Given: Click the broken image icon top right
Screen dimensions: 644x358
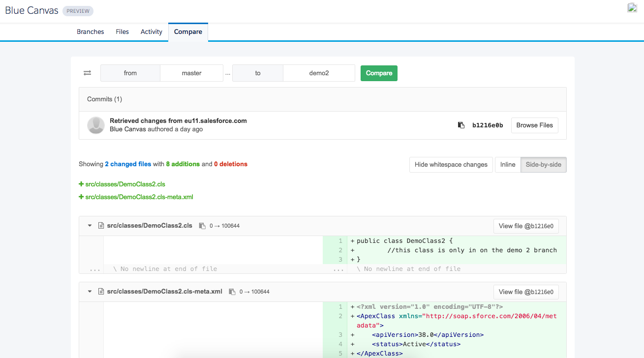Looking at the screenshot, I should (x=632, y=7).
